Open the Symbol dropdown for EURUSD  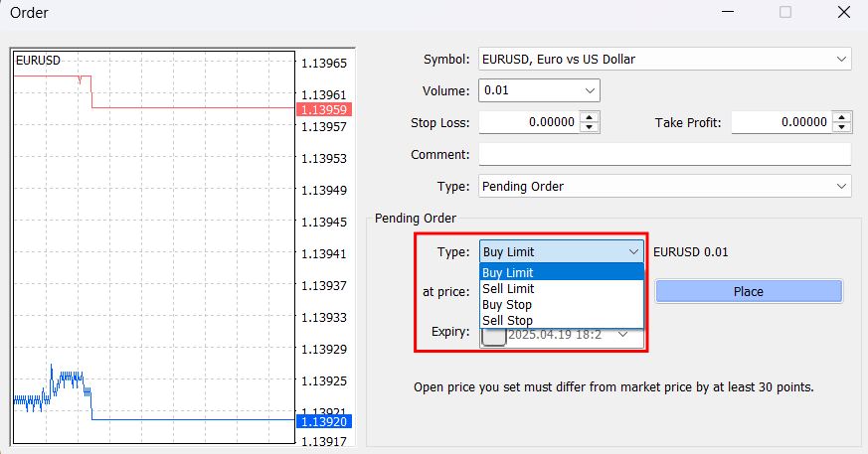[x=841, y=60]
